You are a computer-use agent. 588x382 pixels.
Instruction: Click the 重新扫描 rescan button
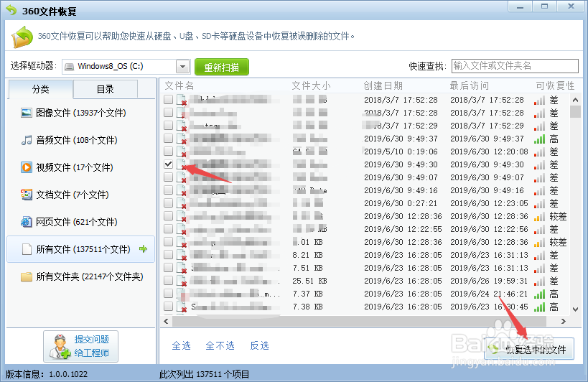click(222, 67)
